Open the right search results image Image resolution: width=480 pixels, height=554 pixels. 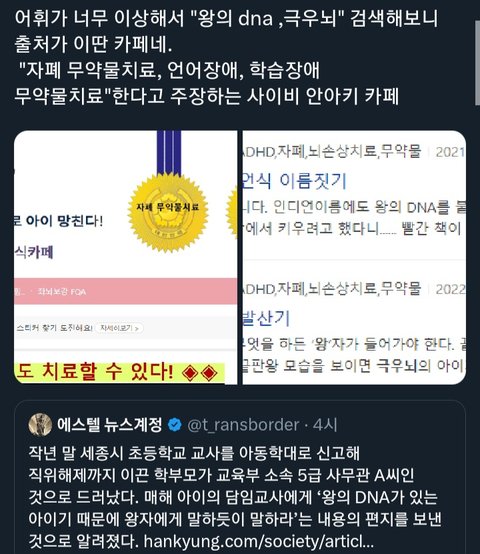pyautogui.click(x=354, y=257)
